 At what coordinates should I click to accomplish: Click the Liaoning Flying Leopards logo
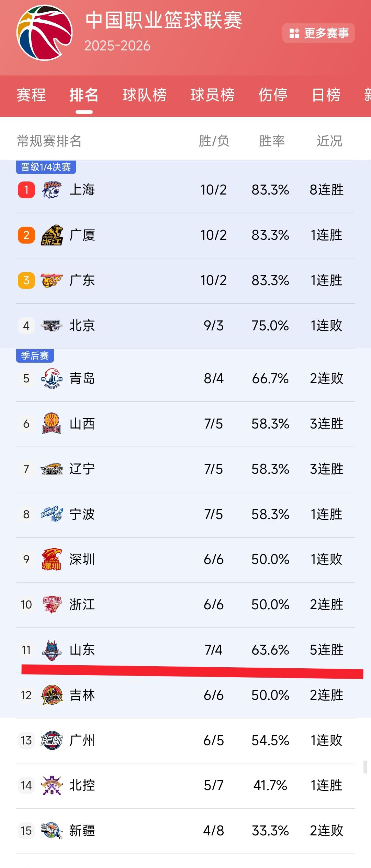pos(52,469)
